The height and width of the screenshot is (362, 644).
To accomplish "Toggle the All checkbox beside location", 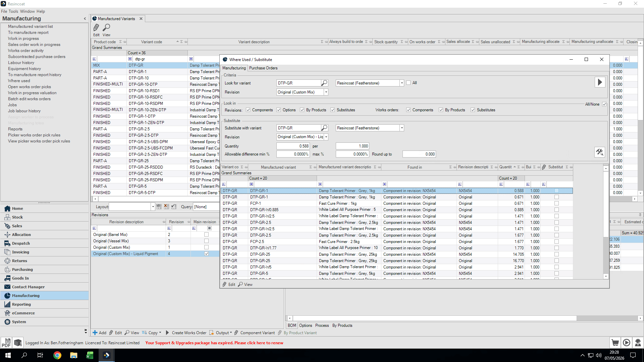I will coord(408,83).
